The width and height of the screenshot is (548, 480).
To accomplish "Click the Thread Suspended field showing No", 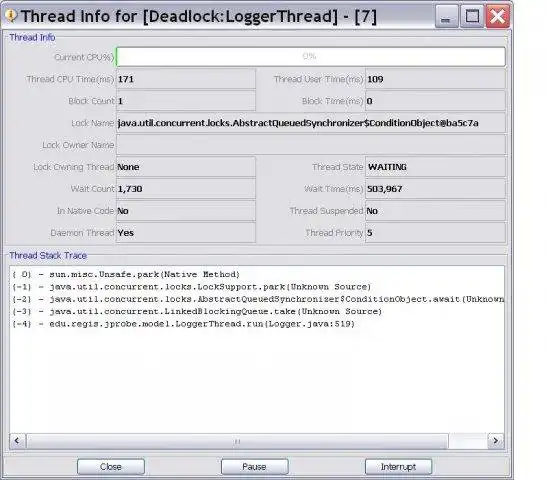I will click(435, 211).
